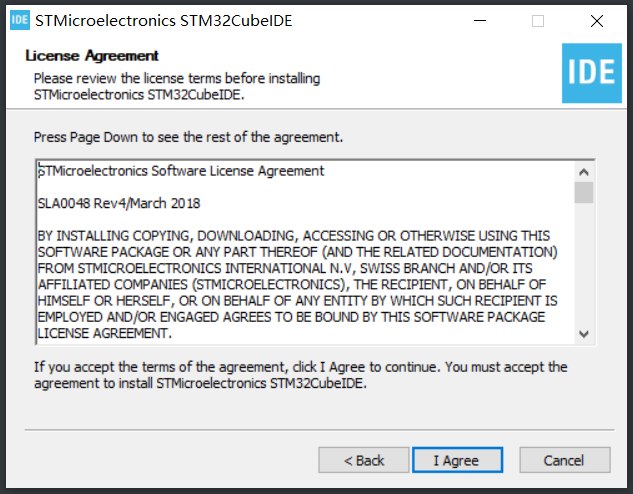The image size is (633, 494).
Task: Click the SLA0048 Rev4/March 2018 line
Action: tap(119, 203)
